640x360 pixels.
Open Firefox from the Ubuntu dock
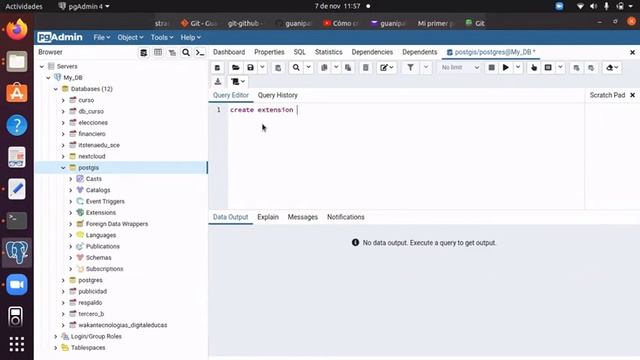[17, 29]
